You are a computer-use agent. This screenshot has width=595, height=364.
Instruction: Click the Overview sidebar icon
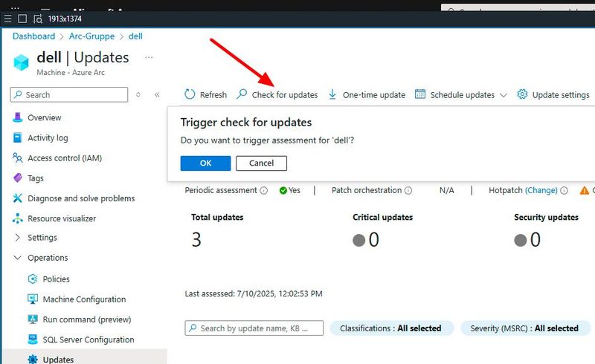[x=17, y=117]
